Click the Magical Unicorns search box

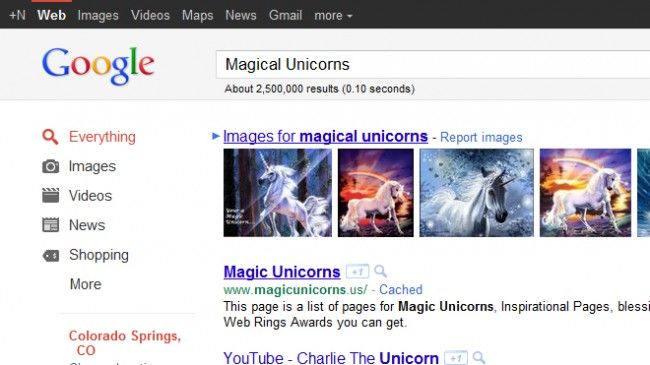coord(433,64)
